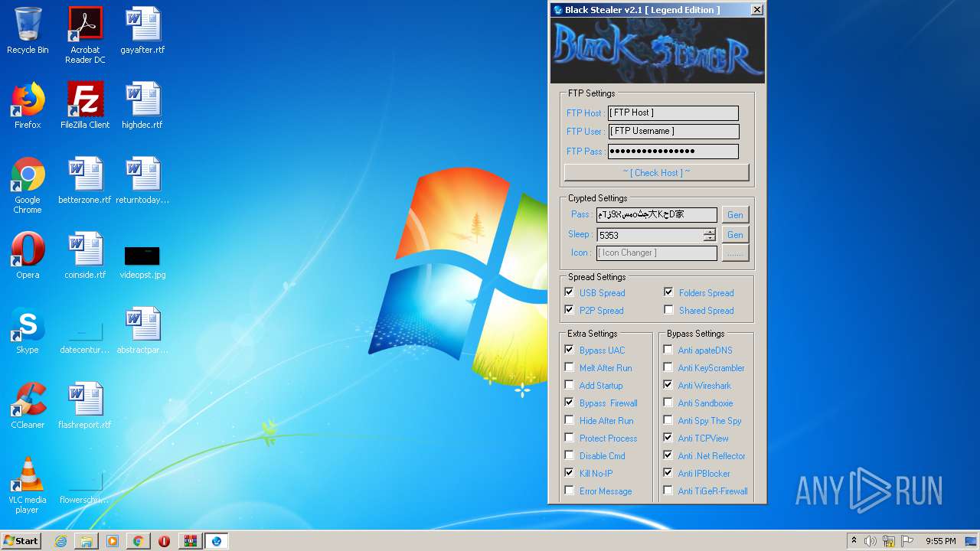The image size is (980, 551).
Task: Open the Start menu
Action: point(21,541)
